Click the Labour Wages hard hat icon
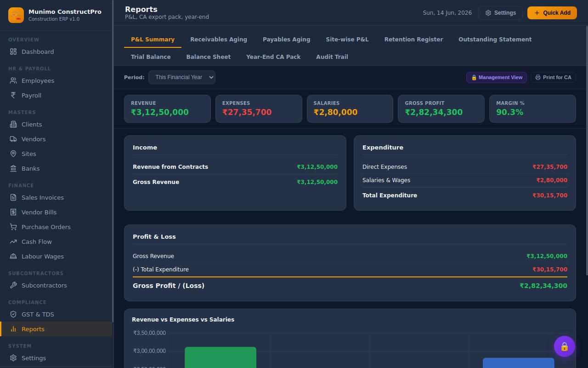 tap(13, 256)
